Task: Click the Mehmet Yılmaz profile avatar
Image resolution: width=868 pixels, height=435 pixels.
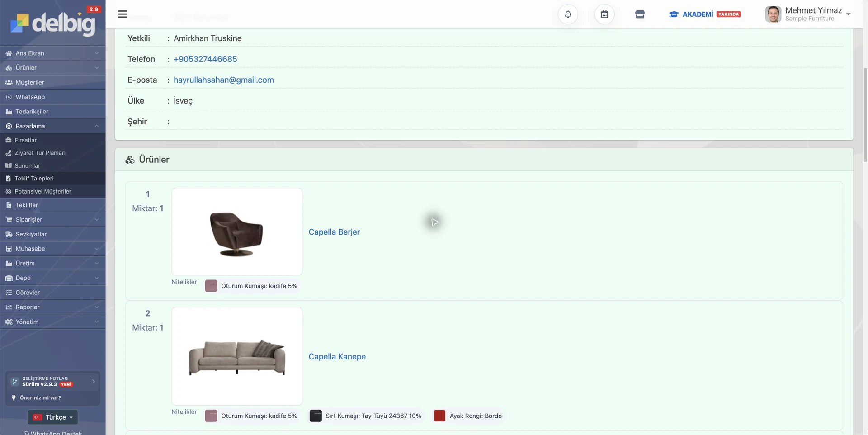Action: click(773, 14)
